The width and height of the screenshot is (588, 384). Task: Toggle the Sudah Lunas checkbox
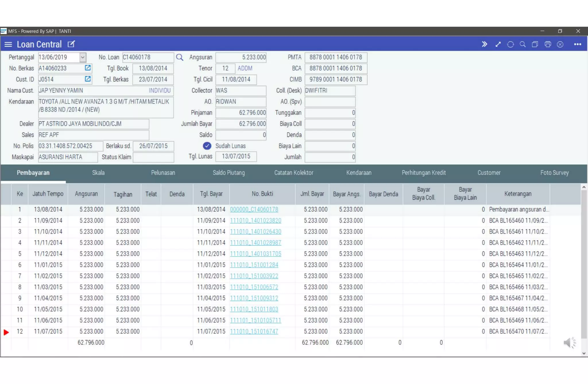[207, 146]
